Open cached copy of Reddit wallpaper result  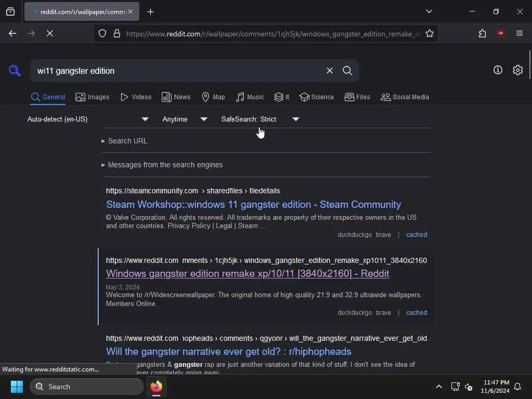(416, 313)
